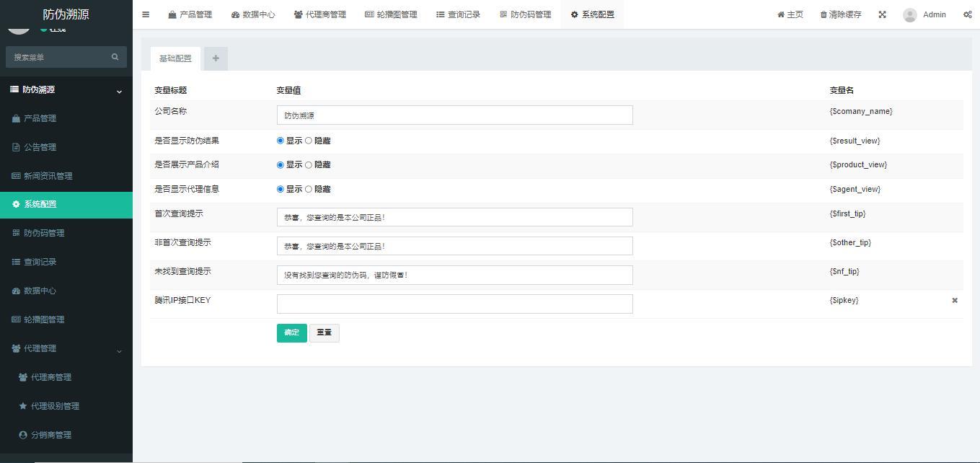Go to 主页 home link
The width and height of the screenshot is (980, 463).
790,14
